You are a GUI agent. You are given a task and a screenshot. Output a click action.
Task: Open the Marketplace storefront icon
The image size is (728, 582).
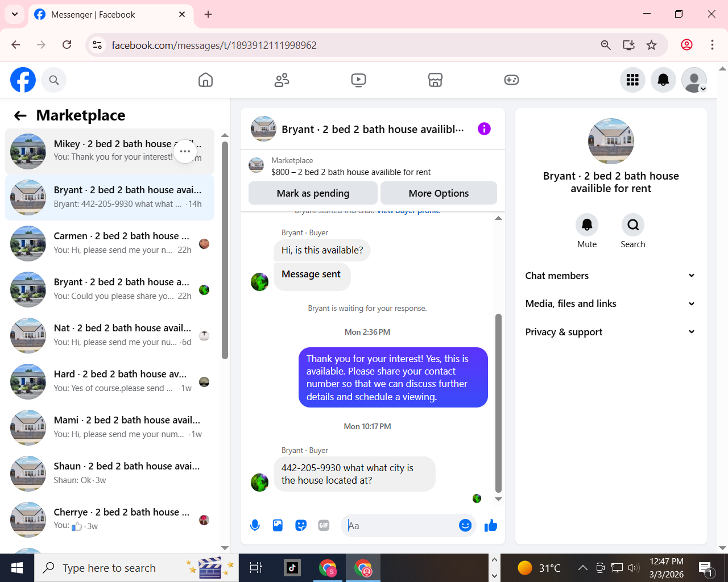tap(435, 80)
